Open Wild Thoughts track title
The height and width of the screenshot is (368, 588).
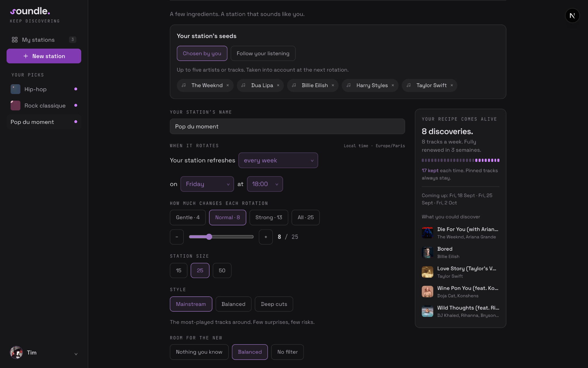point(468,308)
